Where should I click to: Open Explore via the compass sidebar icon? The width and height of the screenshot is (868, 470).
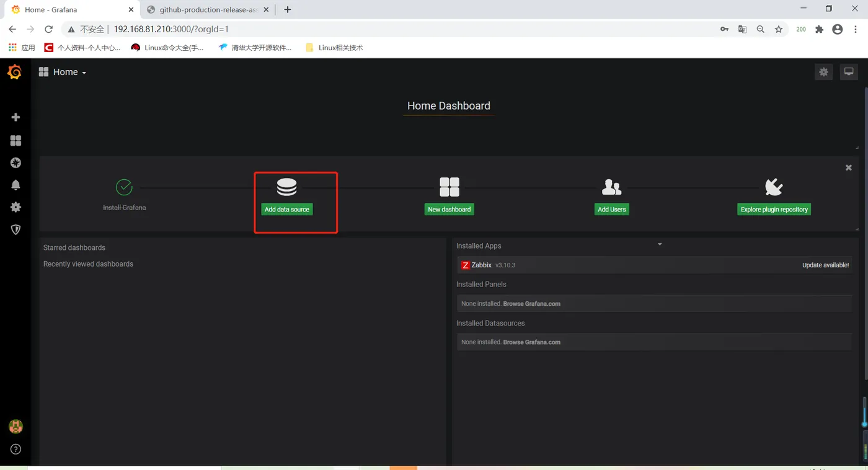[15, 162]
